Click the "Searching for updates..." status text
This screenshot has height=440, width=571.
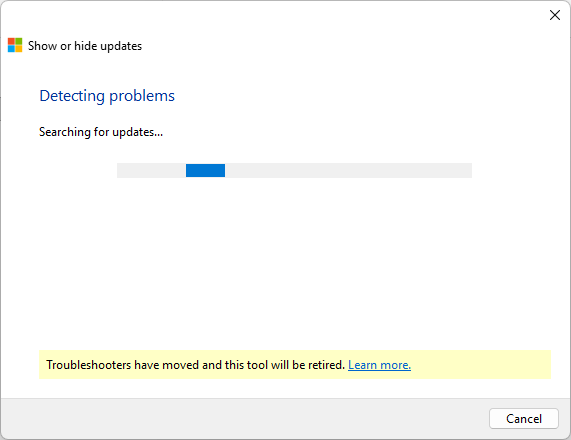101,132
